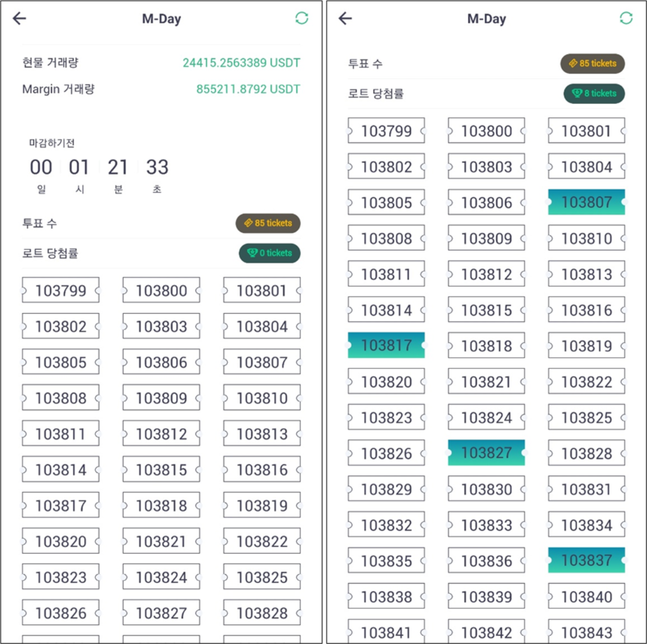The width and height of the screenshot is (647, 644).
Task: Select highlighted winning ticket 103807
Action: click(x=586, y=202)
